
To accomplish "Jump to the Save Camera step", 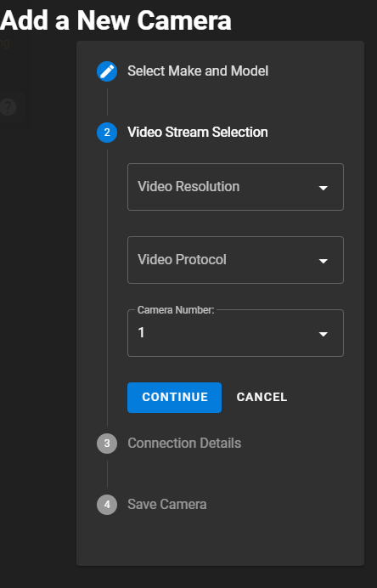I will (x=166, y=505).
